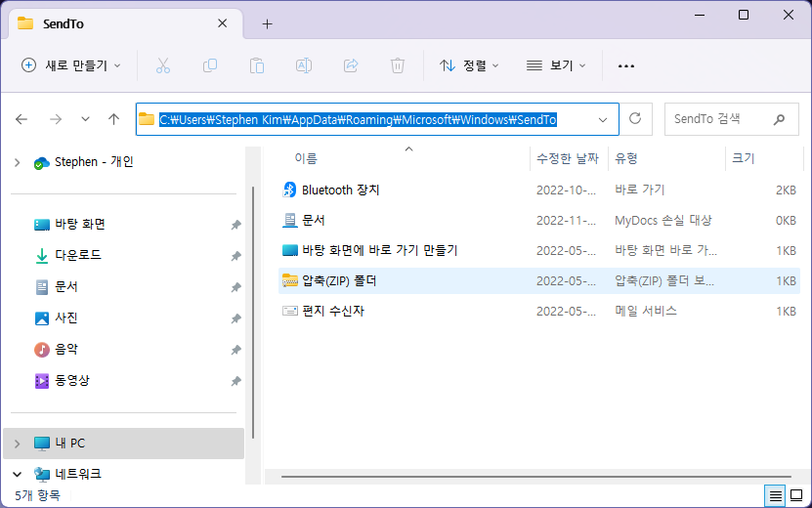Open the 정렬 sort dropdown
This screenshot has width=812, height=508.
coord(469,65)
